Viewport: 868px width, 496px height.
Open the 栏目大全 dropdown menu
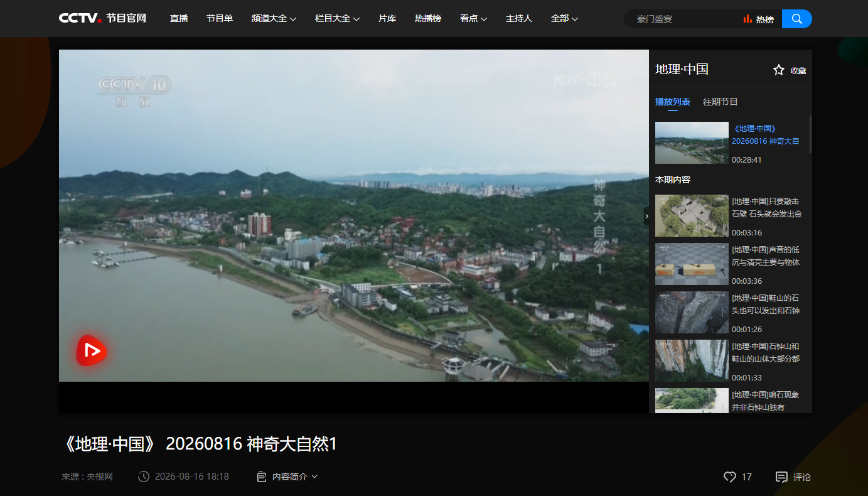click(338, 18)
